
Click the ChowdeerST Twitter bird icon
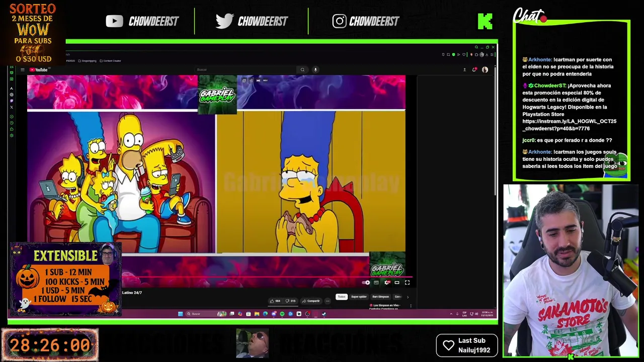[224, 21]
